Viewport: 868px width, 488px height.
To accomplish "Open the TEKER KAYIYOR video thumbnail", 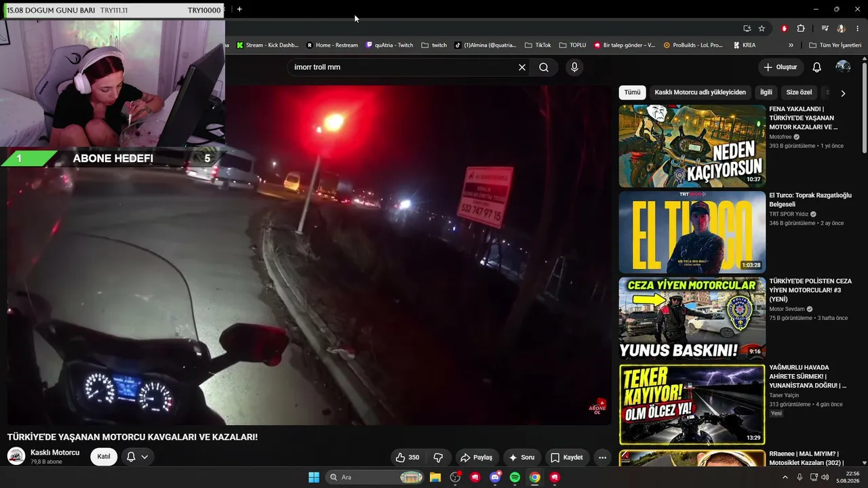I will [692, 405].
